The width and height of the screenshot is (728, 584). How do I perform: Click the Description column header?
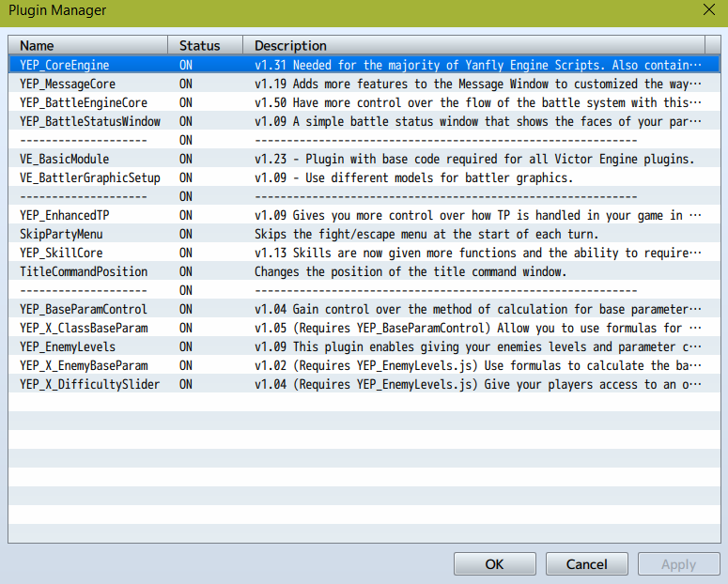[473, 45]
